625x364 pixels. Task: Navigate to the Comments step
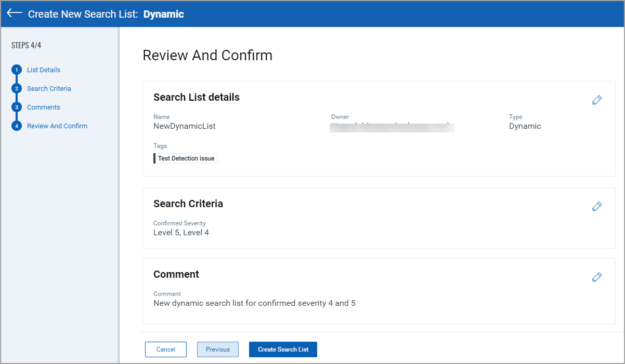coord(43,107)
